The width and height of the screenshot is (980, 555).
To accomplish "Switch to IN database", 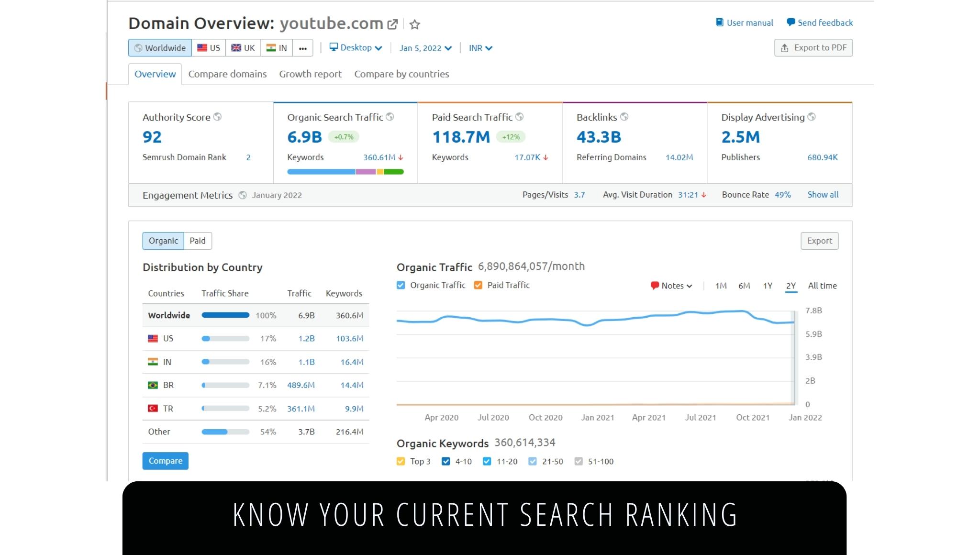I will point(277,48).
